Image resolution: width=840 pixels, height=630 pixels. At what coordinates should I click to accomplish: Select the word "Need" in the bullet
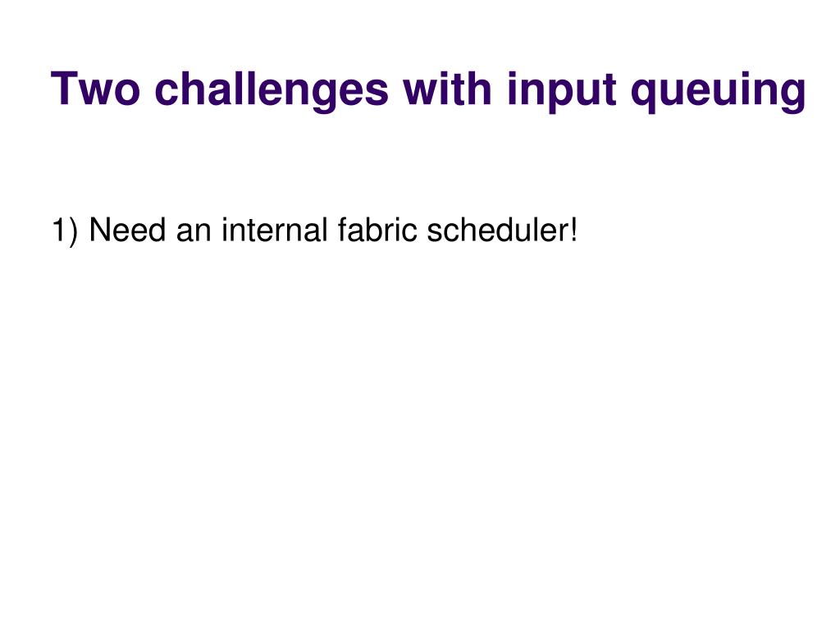pyautogui.click(x=127, y=231)
